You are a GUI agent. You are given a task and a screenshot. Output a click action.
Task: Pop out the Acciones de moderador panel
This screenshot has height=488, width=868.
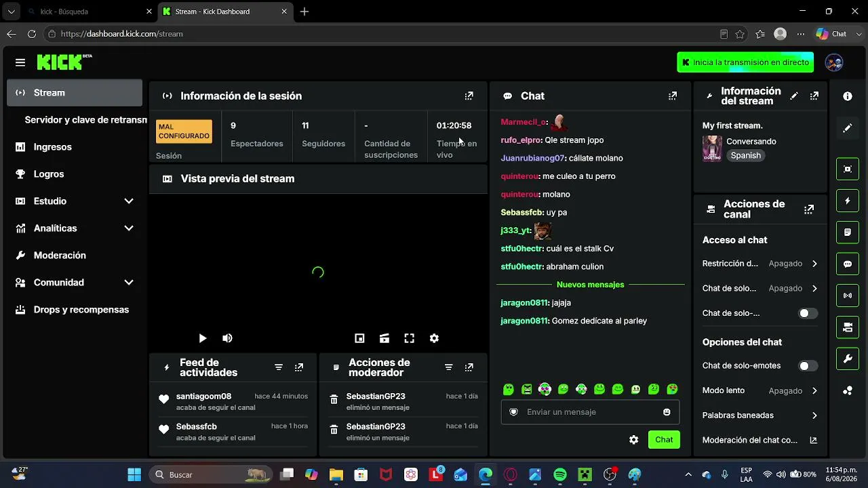tap(469, 367)
